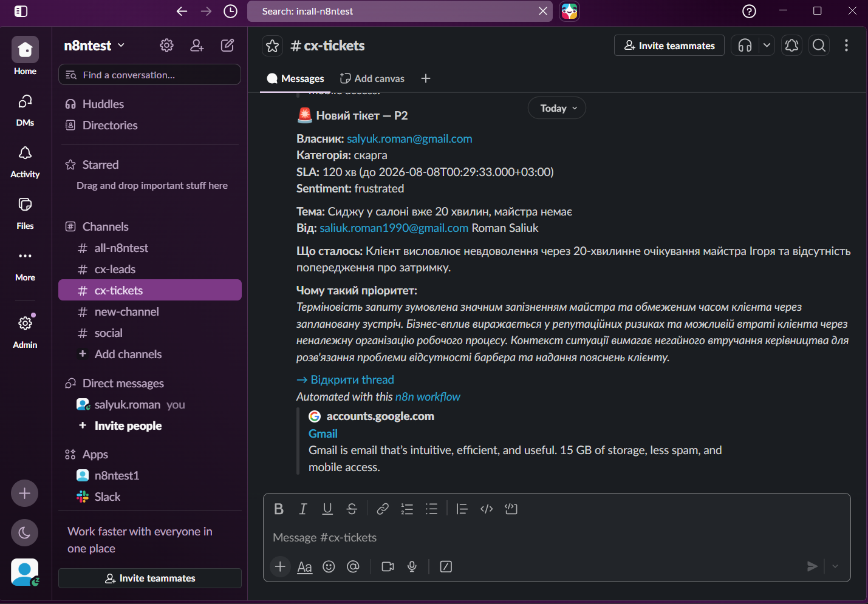Open attachments plus menu in composer

280,566
